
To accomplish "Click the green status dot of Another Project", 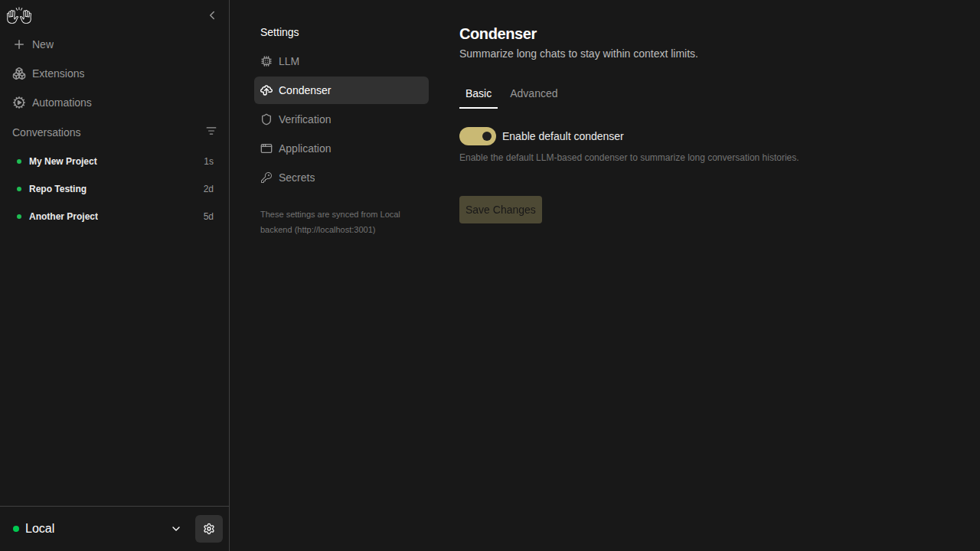I will click(19, 217).
